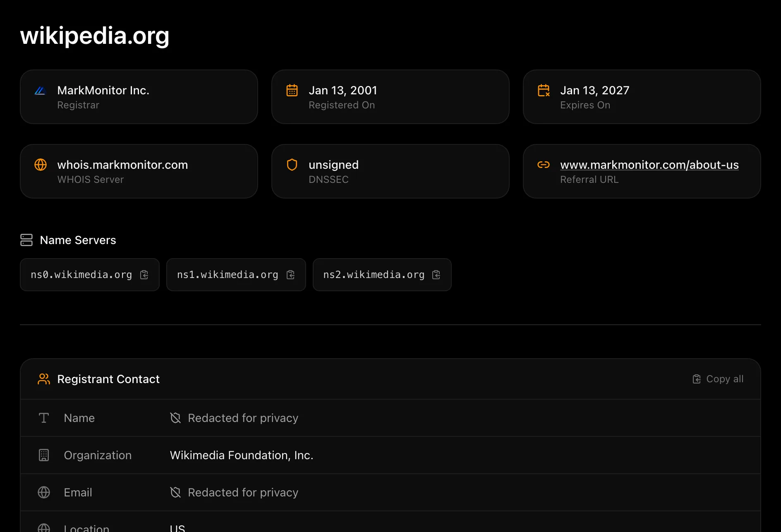
Task: Click the Email field label
Action: pyautogui.click(x=78, y=492)
